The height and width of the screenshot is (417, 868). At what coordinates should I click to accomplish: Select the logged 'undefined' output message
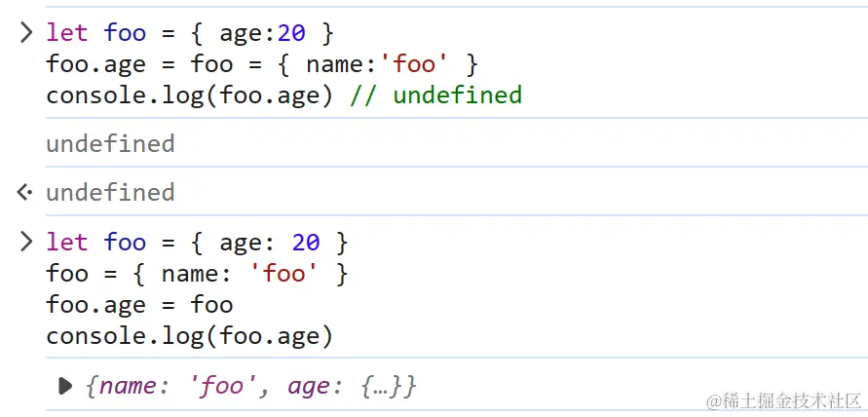[110, 144]
